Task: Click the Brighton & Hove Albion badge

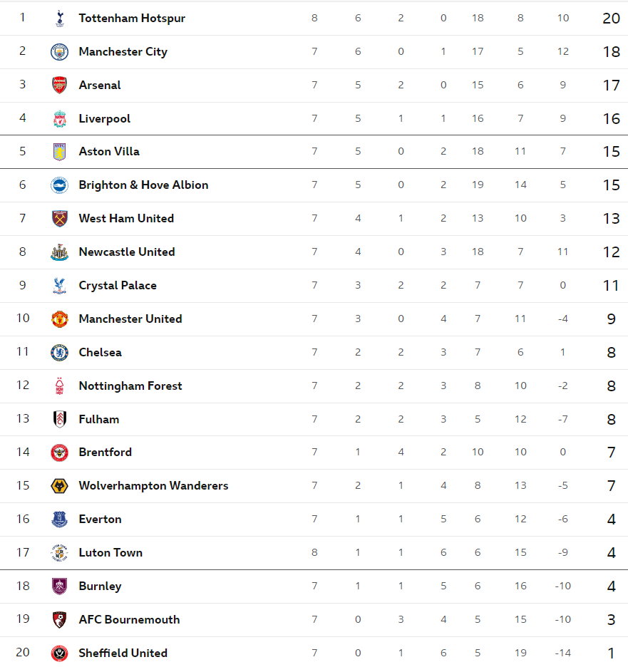Action: [60, 185]
